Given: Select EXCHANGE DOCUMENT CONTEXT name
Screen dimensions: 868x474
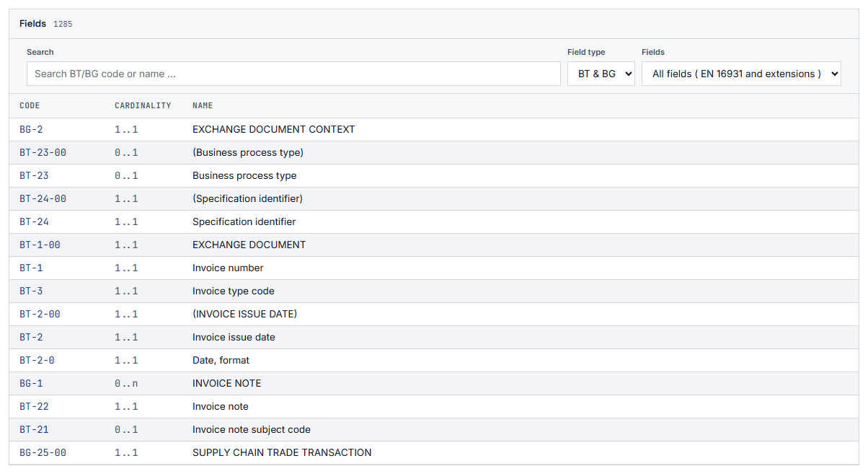Looking at the screenshot, I should 274,129.
